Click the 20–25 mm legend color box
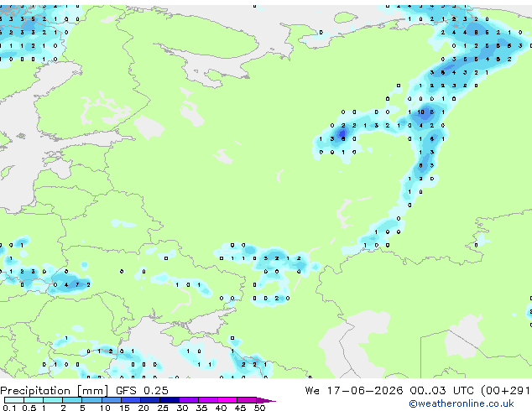The image size is (532, 411). [149, 400]
